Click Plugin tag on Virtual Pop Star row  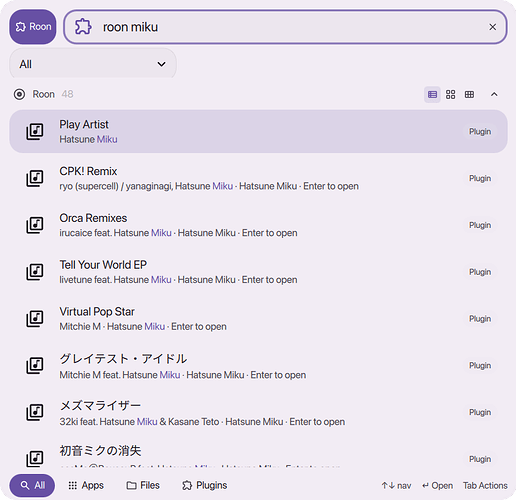click(x=480, y=319)
